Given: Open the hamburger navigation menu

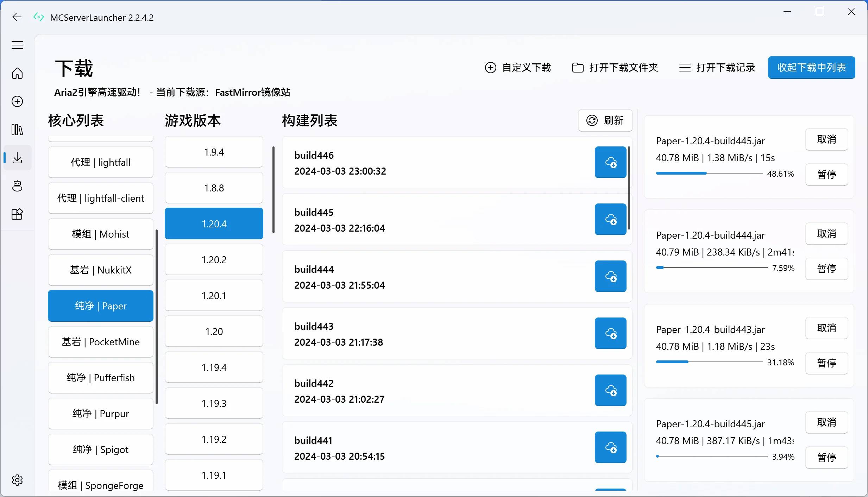Looking at the screenshot, I should (x=17, y=45).
